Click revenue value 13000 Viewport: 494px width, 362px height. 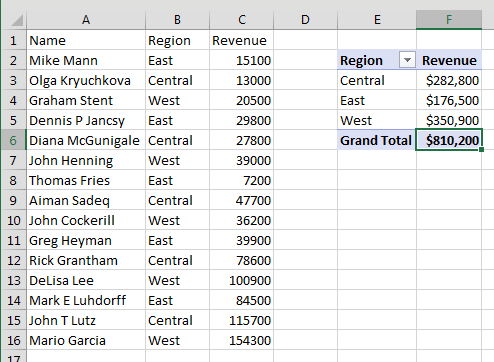click(242, 80)
